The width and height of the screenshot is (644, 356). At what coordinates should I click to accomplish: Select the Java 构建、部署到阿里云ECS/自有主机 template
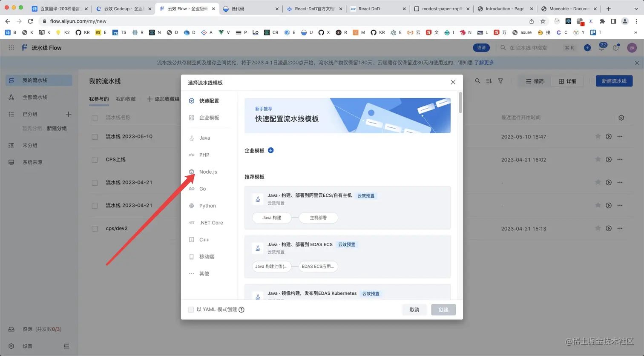tap(348, 208)
